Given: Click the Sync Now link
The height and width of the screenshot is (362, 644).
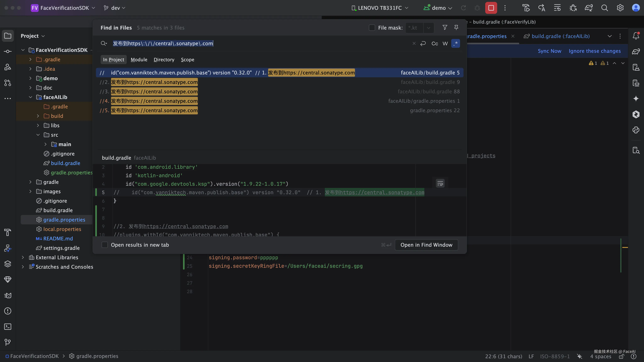Looking at the screenshot, I should (x=549, y=51).
